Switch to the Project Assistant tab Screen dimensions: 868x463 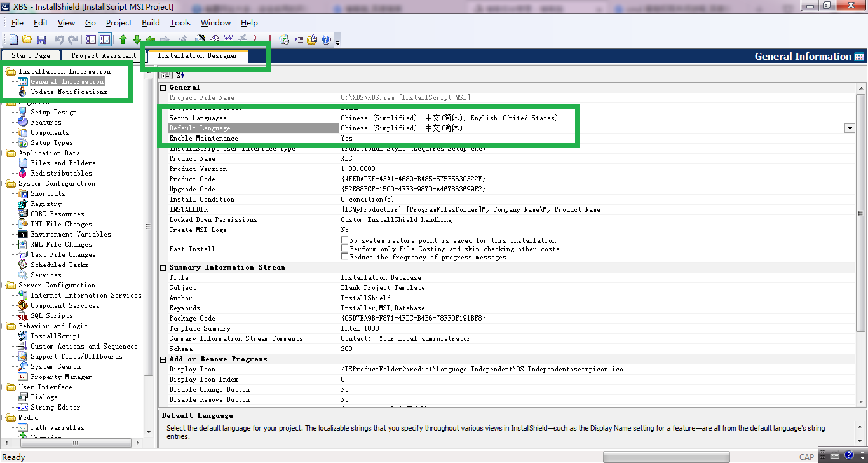click(104, 55)
